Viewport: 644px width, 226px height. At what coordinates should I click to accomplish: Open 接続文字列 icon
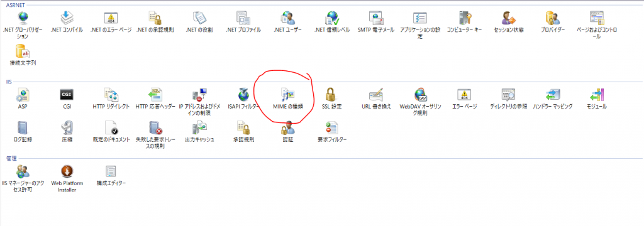point(22,51)
